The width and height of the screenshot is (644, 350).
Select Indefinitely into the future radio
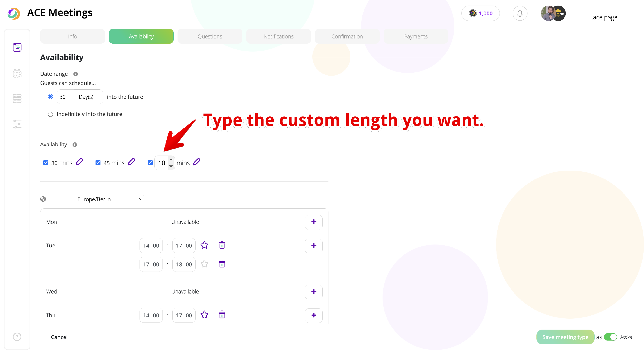pyautogui.click(x=50, y=114)
